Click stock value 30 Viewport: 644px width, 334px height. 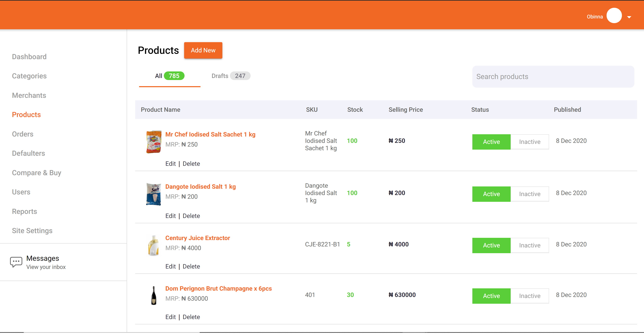pos(350,295)
